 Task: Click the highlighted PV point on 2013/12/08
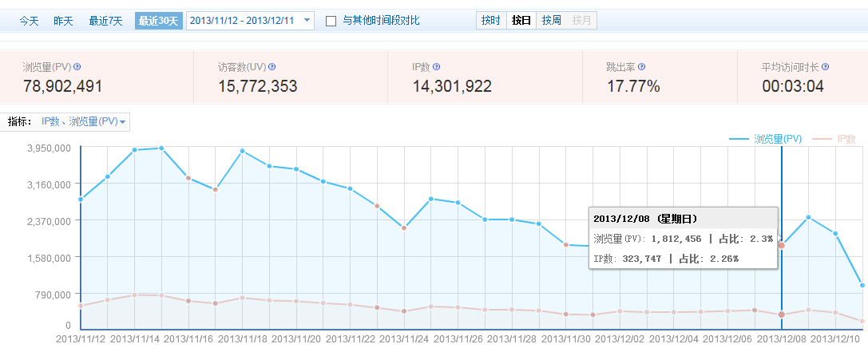pos(782,245)
